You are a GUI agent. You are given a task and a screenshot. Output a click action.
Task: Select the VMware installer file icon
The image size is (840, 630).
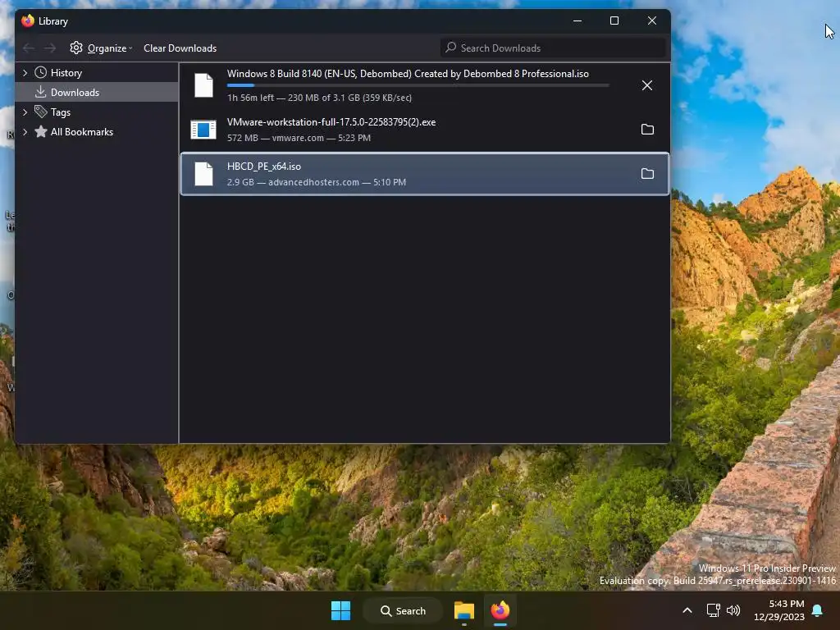click(x=203, y=130)
